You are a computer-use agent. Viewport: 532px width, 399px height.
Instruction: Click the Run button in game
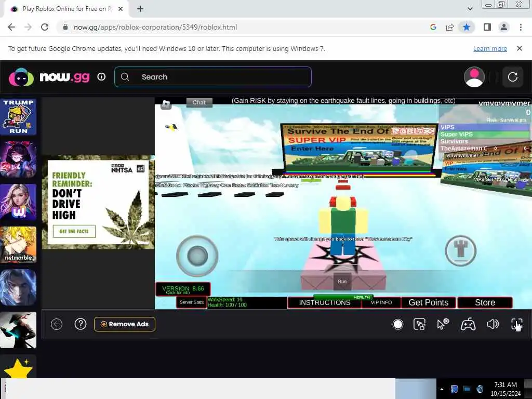(342, 281)
